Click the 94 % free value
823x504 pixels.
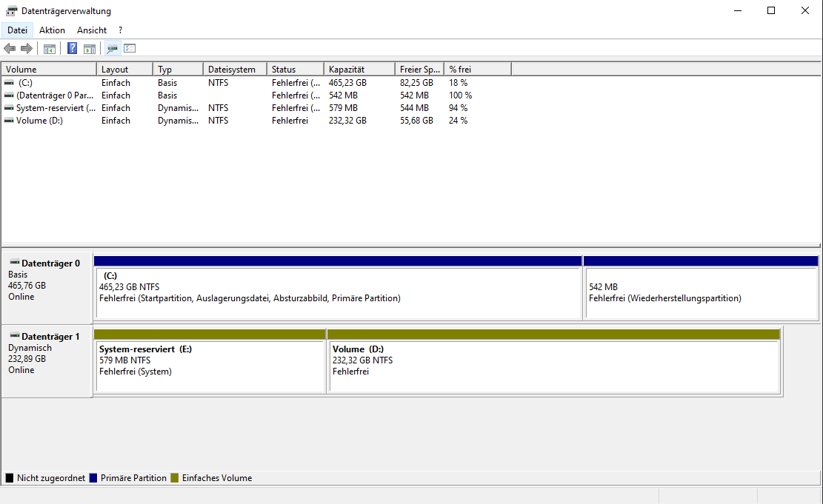point(459,108)
